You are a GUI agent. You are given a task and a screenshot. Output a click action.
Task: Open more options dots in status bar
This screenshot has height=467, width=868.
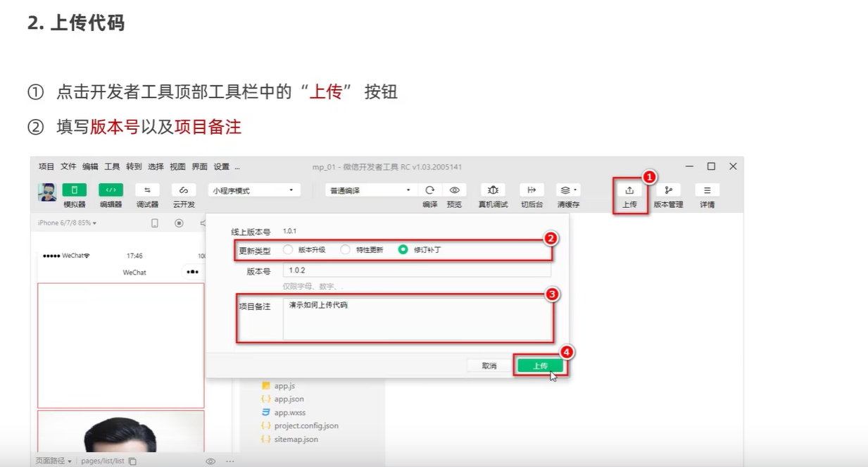pos(229,461)
